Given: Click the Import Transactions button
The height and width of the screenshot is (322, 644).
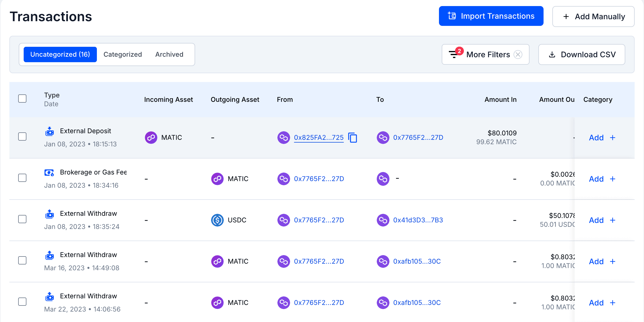Looking at the screenshot, I should coord(491,16).
